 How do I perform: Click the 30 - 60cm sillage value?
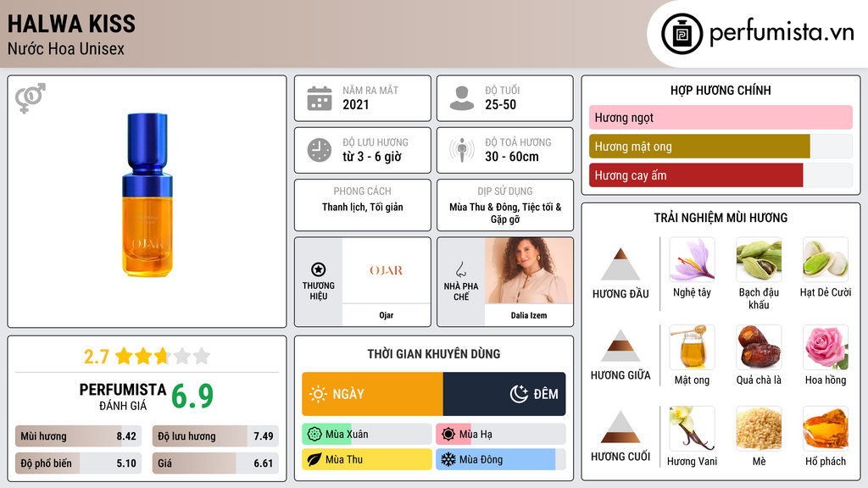pyautogui.click(x=511, y=157)
